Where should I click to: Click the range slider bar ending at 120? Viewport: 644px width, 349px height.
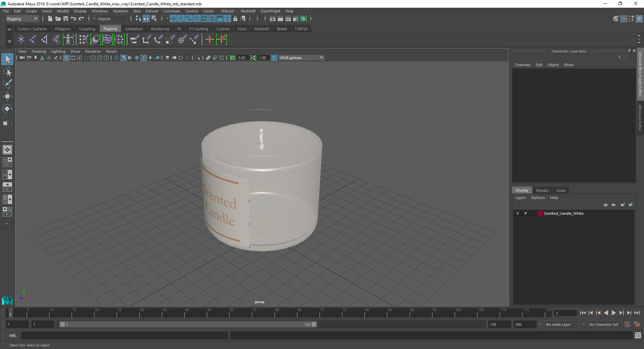[x=188, y=325]
